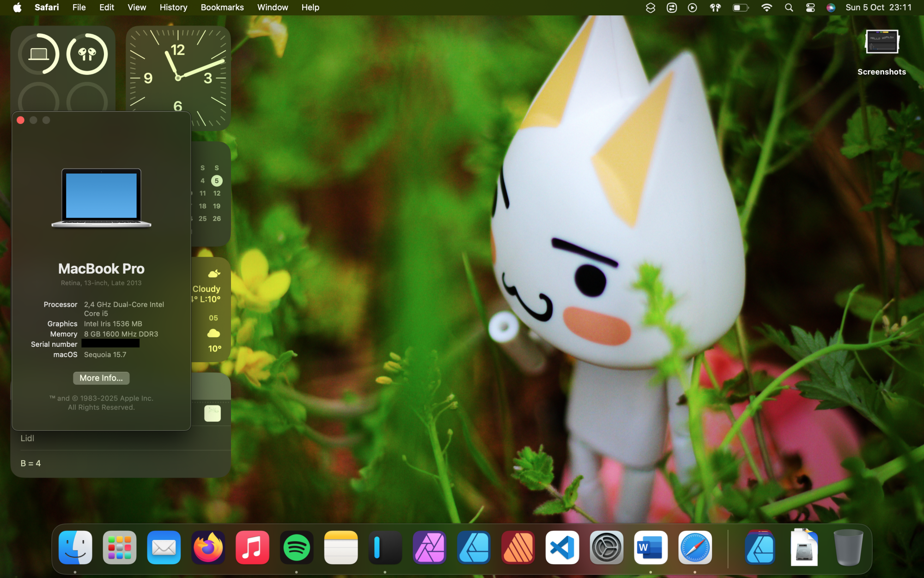
Task: Open Spotlight search magnifier icon
Action: point(789,7)
